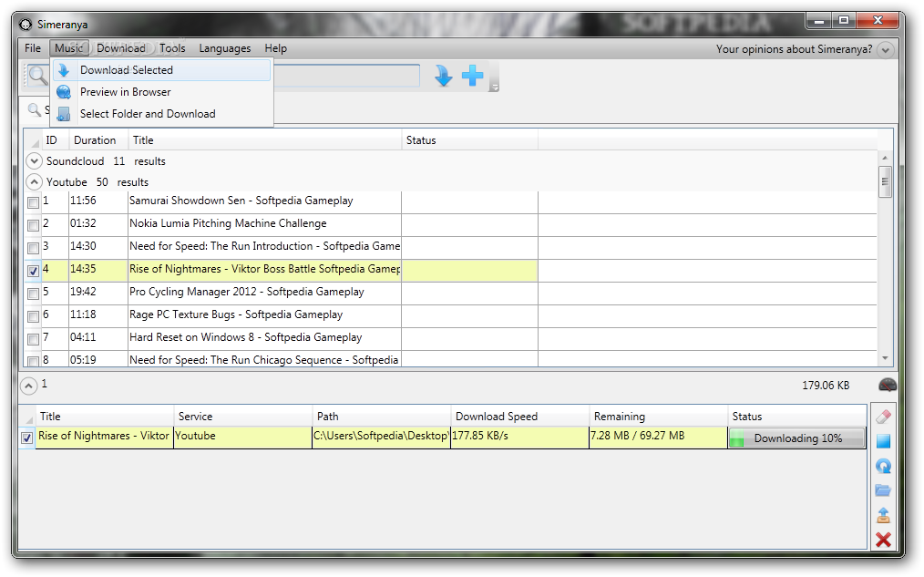The height and width of the screenshot is (577, 924).
Task: Click the '177.85 KB/s' download speed cell
Action: coord(519,436)
